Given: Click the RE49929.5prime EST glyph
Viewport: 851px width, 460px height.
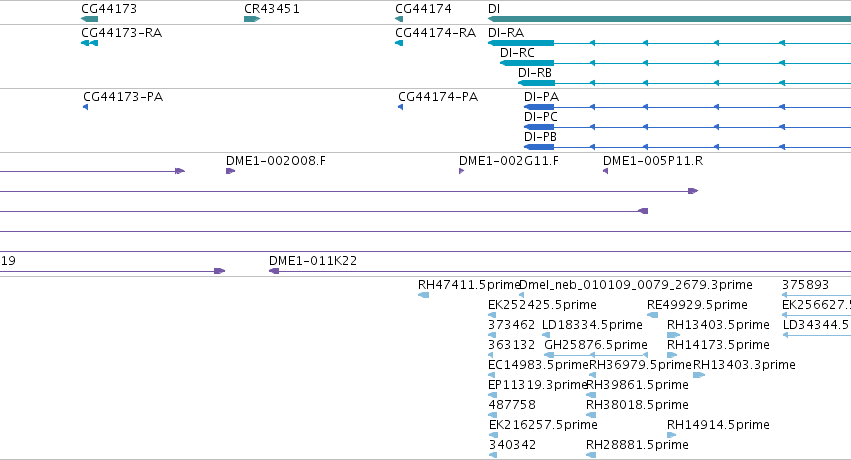Looking at the screenshot, I should 653,315.
